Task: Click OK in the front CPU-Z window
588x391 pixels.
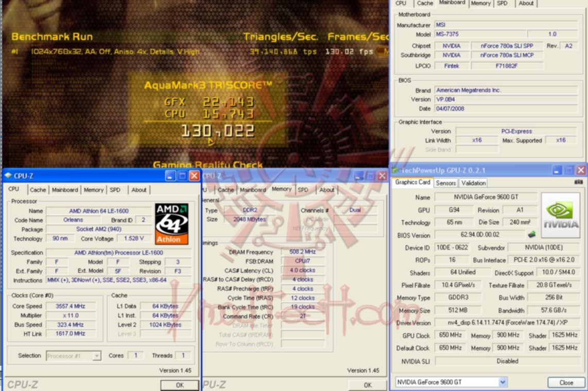Action: pos(180,385)
